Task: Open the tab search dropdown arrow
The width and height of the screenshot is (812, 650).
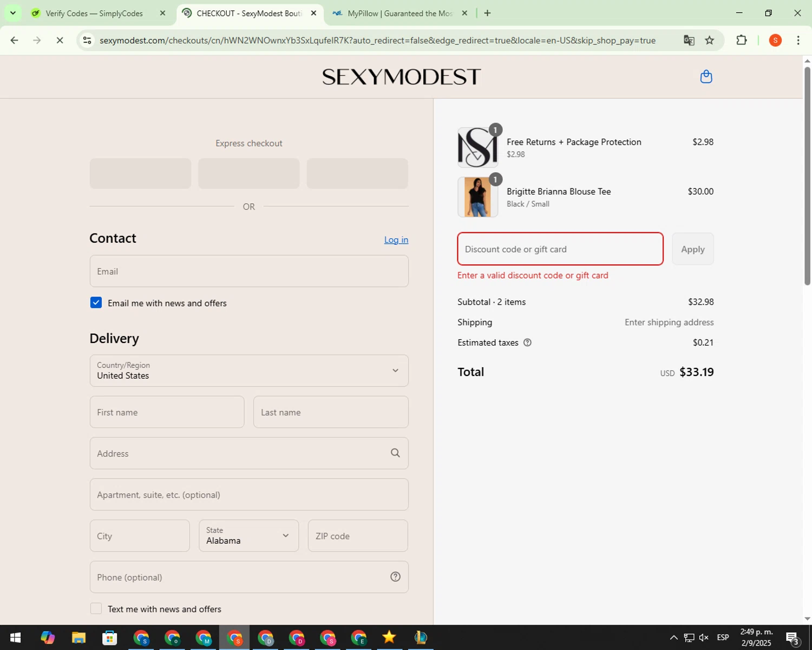Action: [x=13, y=13]
